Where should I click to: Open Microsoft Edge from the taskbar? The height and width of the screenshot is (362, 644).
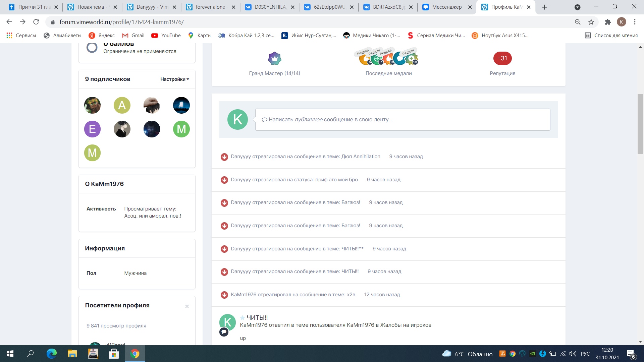[51, 354]
